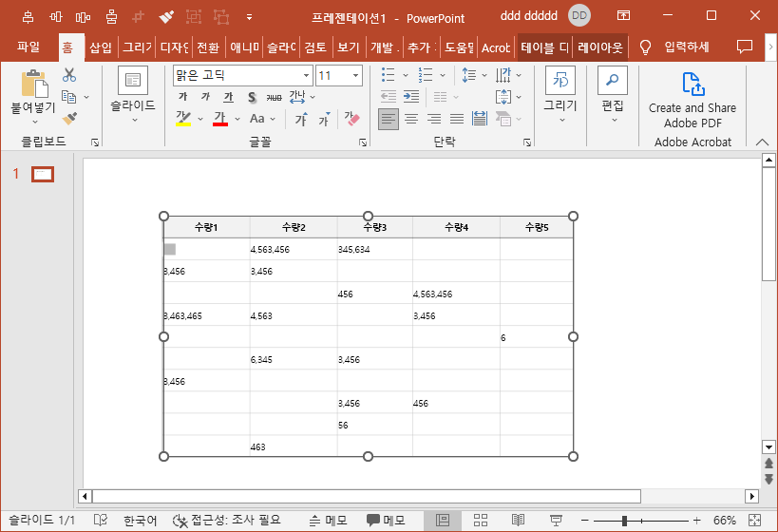Click the distributed alignment icon

coord(480,119)
